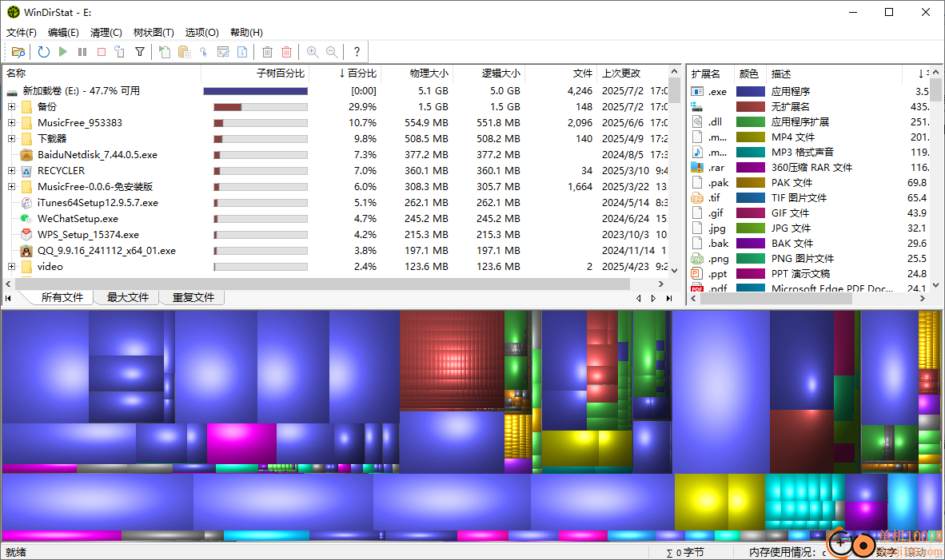Switch to the 最大文件 tab
This screenshot has height=560, width=945.
[x=127, y=297]
